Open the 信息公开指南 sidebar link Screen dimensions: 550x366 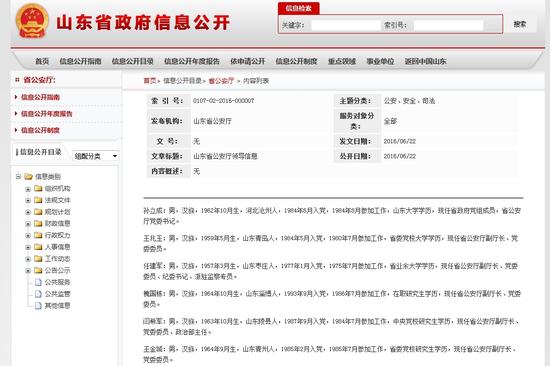(40, 97)
